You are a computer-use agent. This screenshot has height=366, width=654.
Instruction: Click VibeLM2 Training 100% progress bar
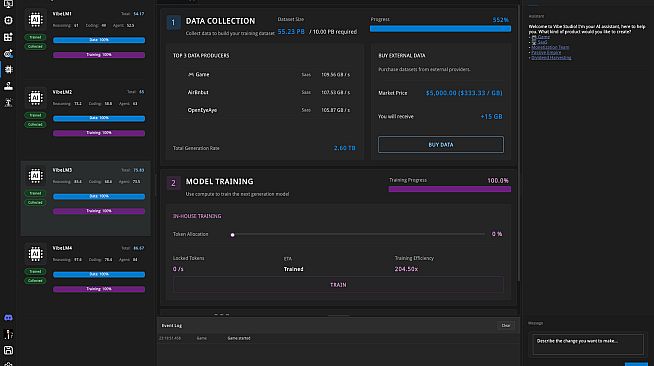coord(99,133)
